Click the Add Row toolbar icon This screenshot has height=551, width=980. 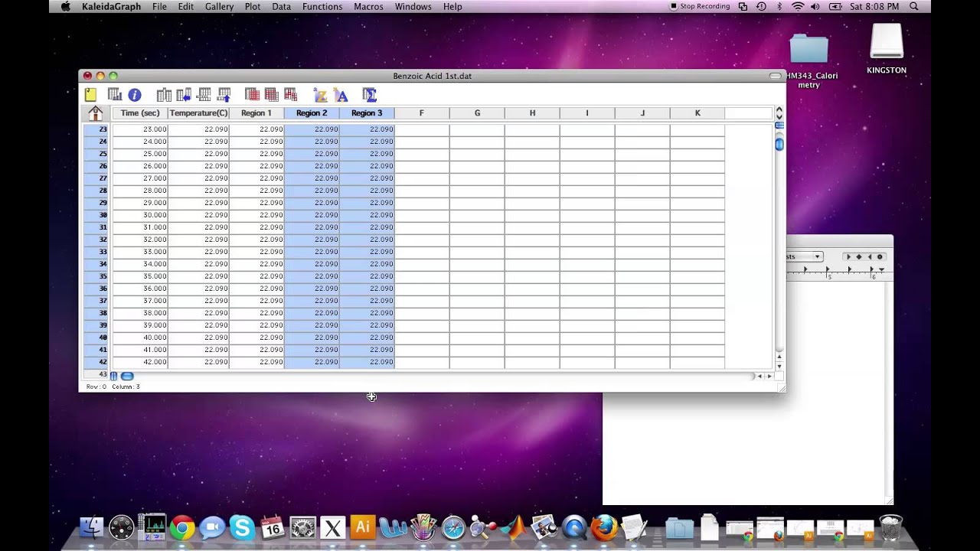(x=204, y=95)
